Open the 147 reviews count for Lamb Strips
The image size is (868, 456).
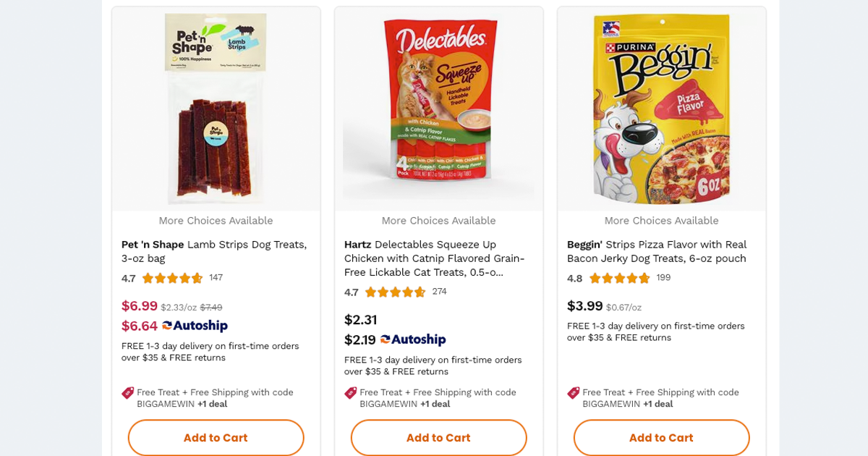coord(216,277)
